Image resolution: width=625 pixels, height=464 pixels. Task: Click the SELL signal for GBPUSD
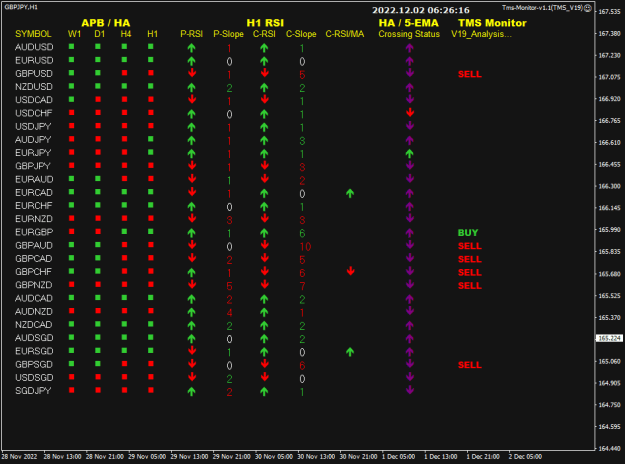(x=470, y=74)
